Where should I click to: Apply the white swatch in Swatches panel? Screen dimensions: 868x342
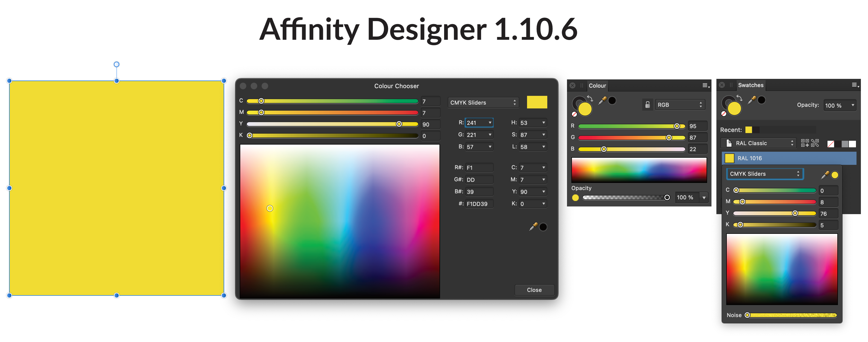point(852,144)
